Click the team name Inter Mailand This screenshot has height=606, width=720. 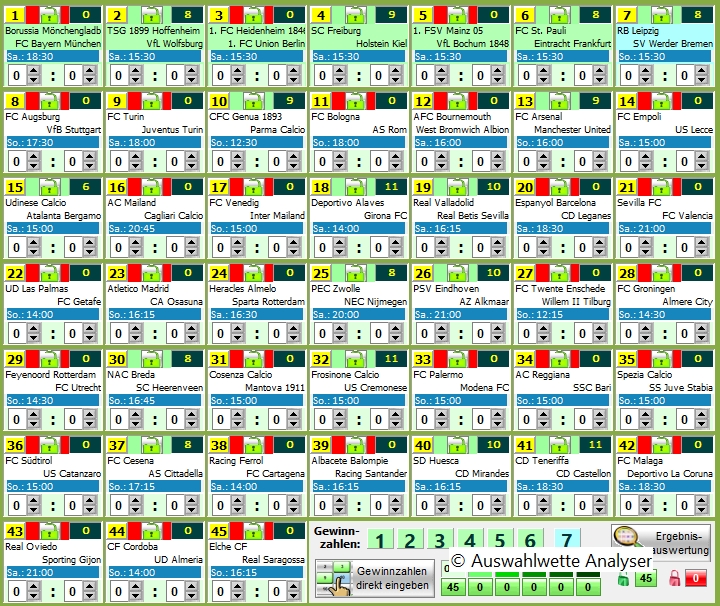pos(277,215)
